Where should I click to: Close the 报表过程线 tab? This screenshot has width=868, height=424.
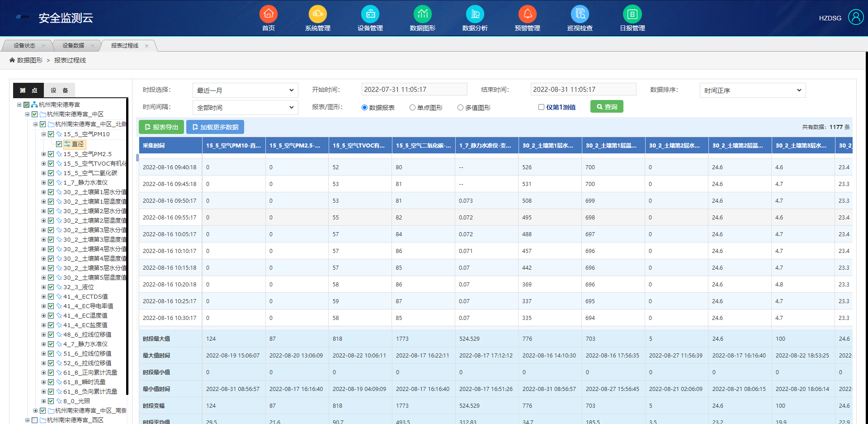(146, 46)
